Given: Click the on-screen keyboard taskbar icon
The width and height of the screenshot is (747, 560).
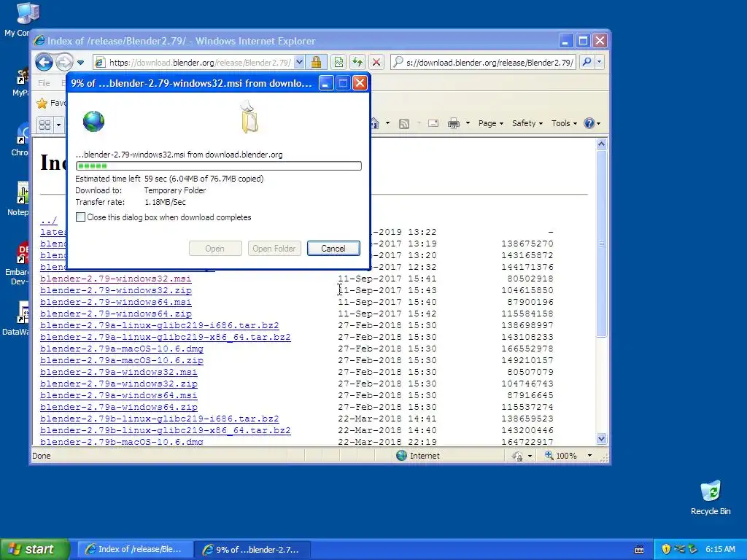Looking at the screenshot, I should (639, 550).
